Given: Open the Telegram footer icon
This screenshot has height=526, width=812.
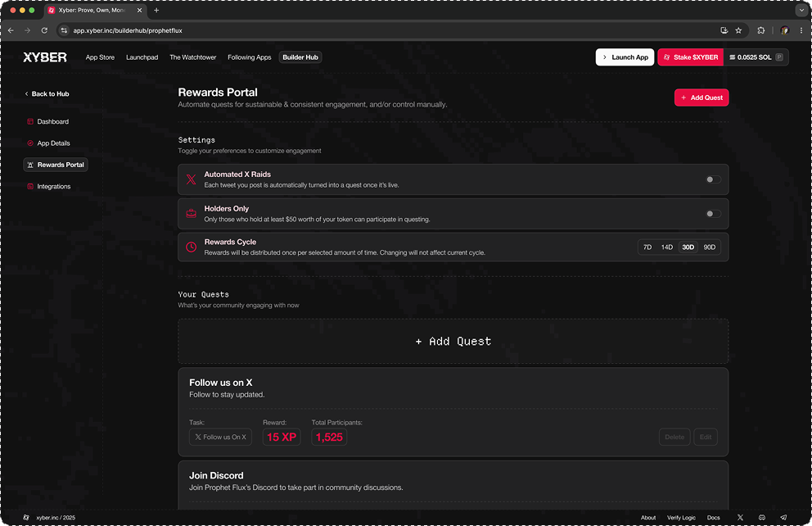Looking at the screenshot, I should (783, 518).
